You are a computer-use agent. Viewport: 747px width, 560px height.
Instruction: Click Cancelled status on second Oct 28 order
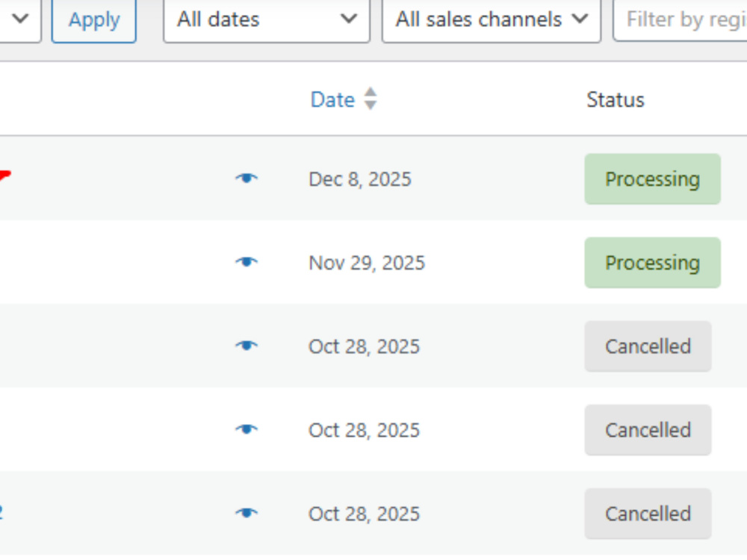648,430
